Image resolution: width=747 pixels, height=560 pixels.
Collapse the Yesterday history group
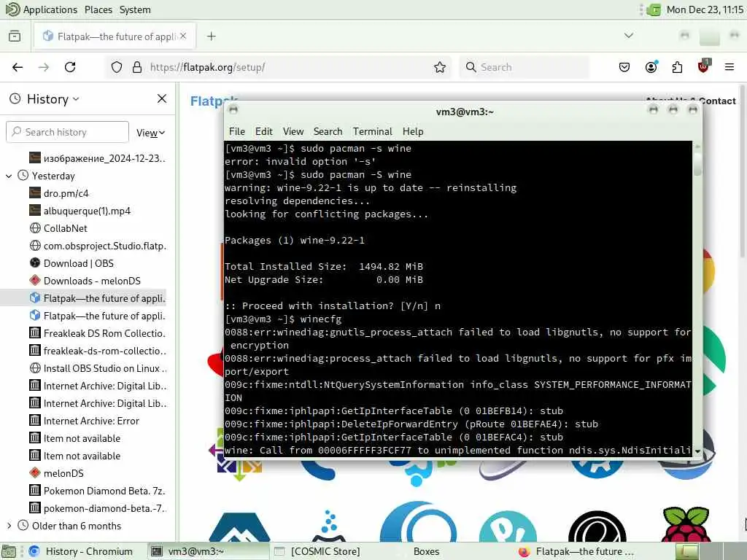[9, 176]
